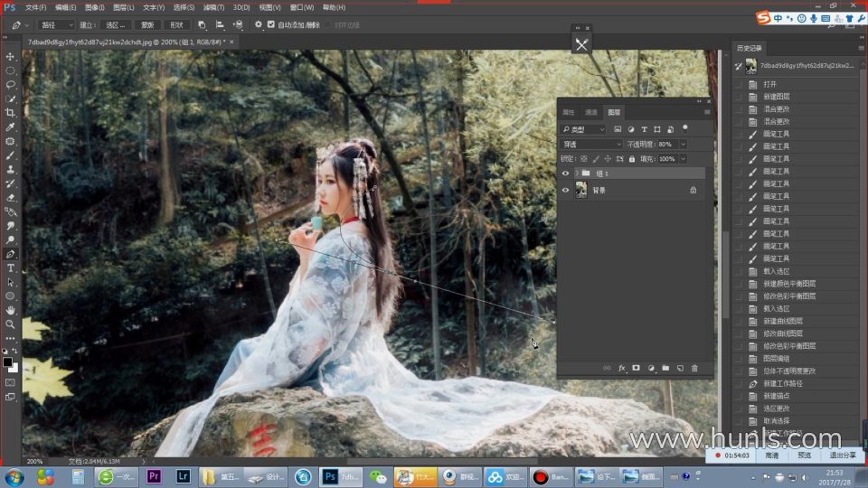The image size is (868, 488).
Task: Click create new layer icon
Action: [680, 368]
